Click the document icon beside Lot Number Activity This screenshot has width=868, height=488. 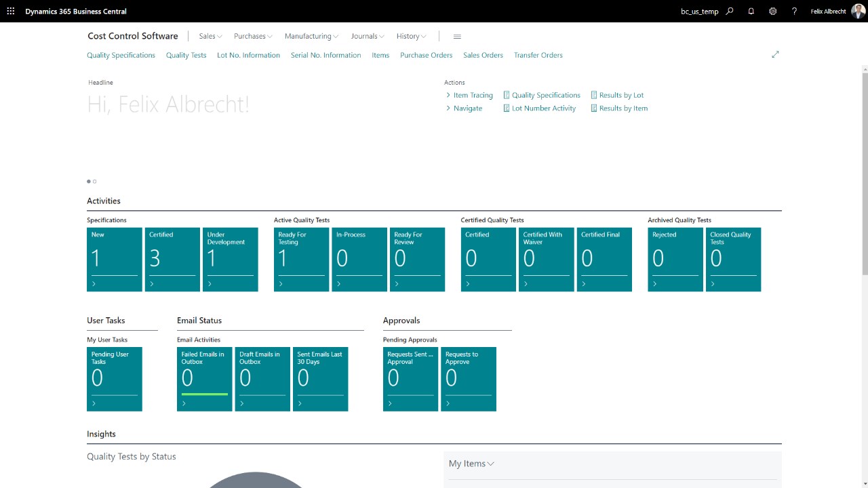point(507,108)
